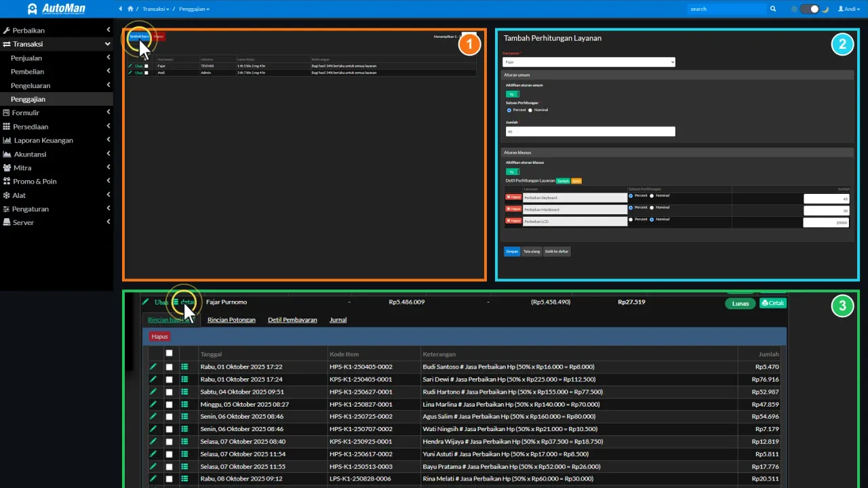
Task: Switch to the Jurnal tab
Action: [338, 320]
